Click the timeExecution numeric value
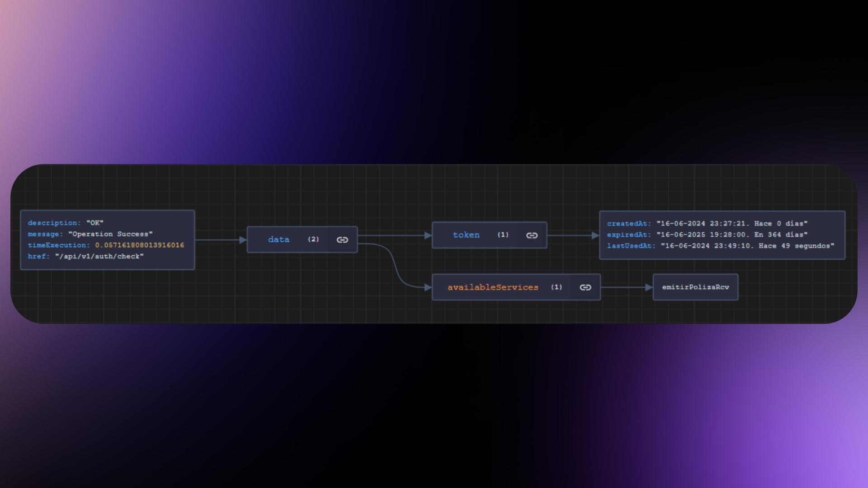Viewport: 868px width, 488px height. point(140,245)
